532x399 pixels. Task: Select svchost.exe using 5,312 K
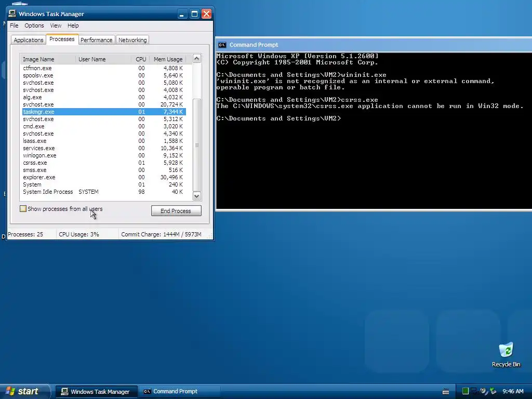point(104,119)
